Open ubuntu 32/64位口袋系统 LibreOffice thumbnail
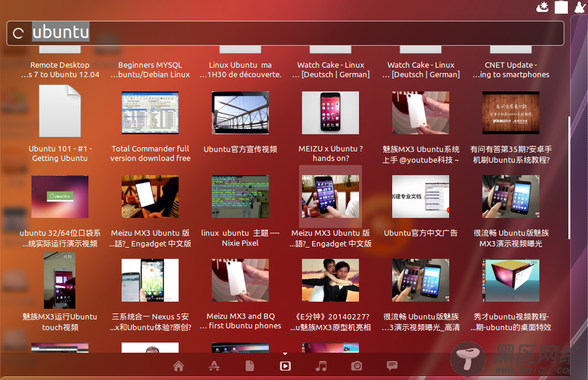Image resolution: width=588 pixels, height=380 pixels. click(x=60, y=197)
